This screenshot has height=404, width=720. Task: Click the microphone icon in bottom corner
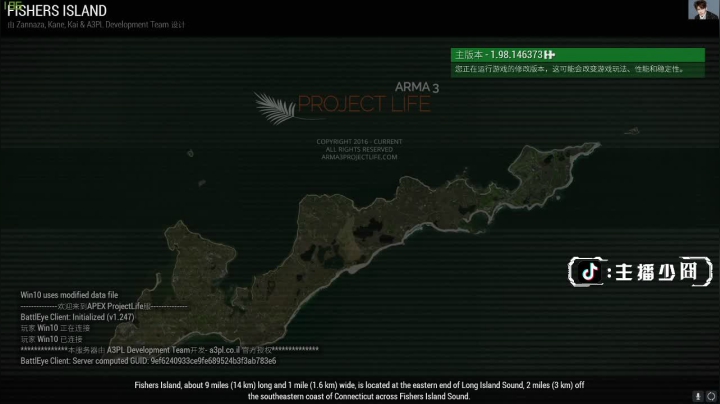[x=698, y=396]
